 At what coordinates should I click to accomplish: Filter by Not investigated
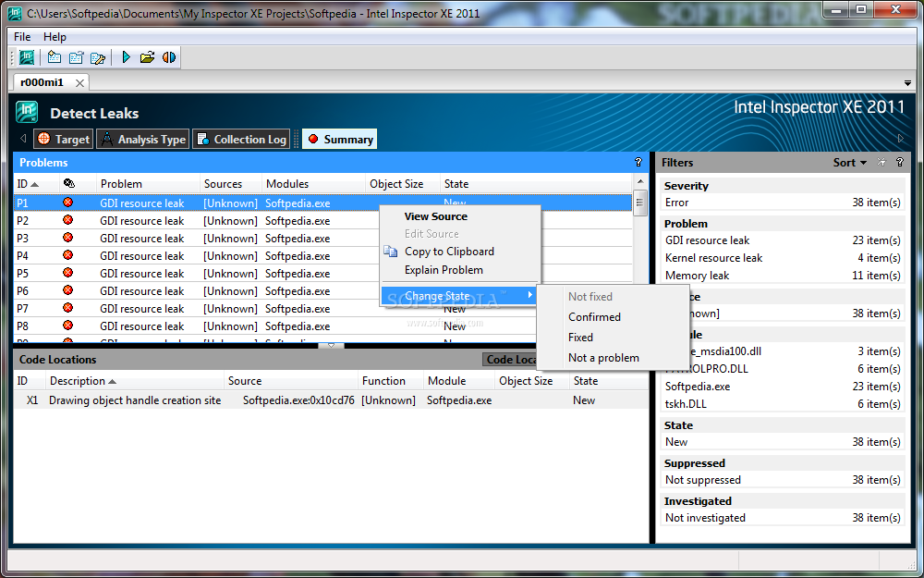click(782, 517)
